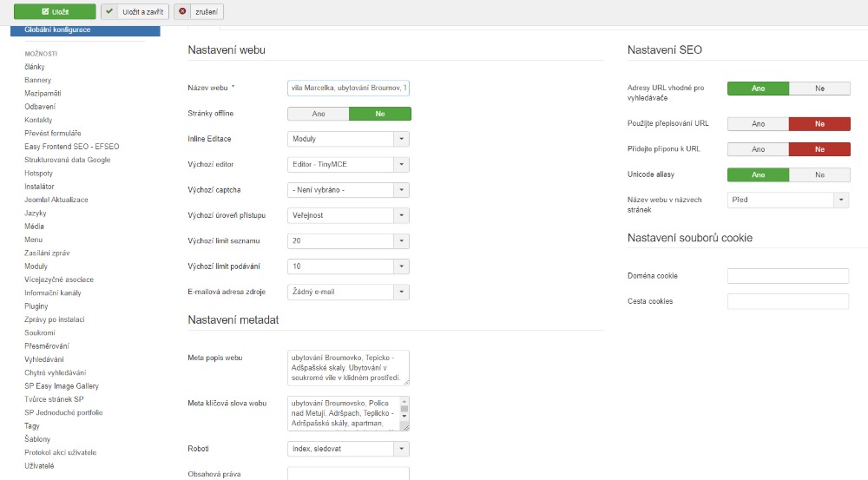Enable Použijte přepisování URL with Ano
Viewport: 868px width, 480px height.
(758, 123)
